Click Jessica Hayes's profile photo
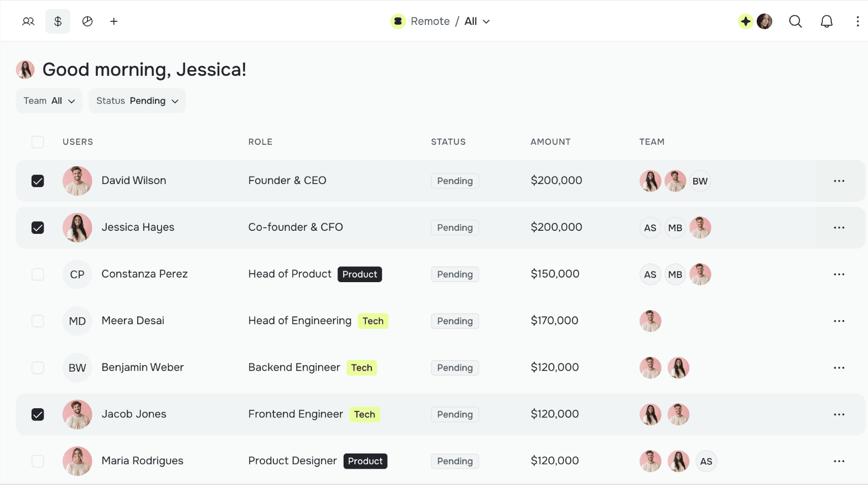The width and height of the screenshot is (868, 485). click(77, 228)
